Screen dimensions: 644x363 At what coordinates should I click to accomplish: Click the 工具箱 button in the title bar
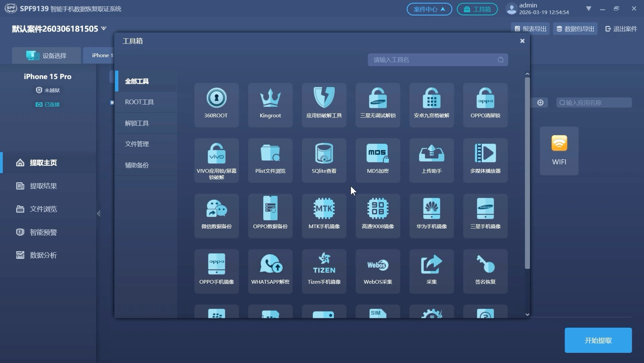click(477, 9)
